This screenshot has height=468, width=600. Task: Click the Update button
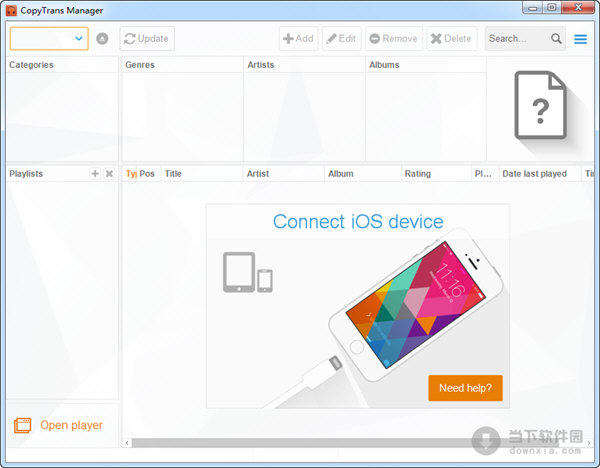click(147, 39)
